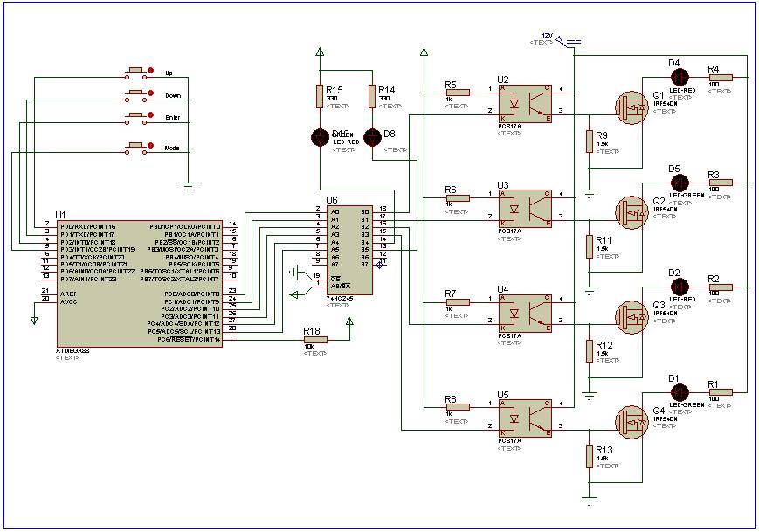Image resolution: width=759 pixels, height=532 pixels.
Task: Select MOSFET Q1 transistor symbol
Action: (x=631, y=108)
